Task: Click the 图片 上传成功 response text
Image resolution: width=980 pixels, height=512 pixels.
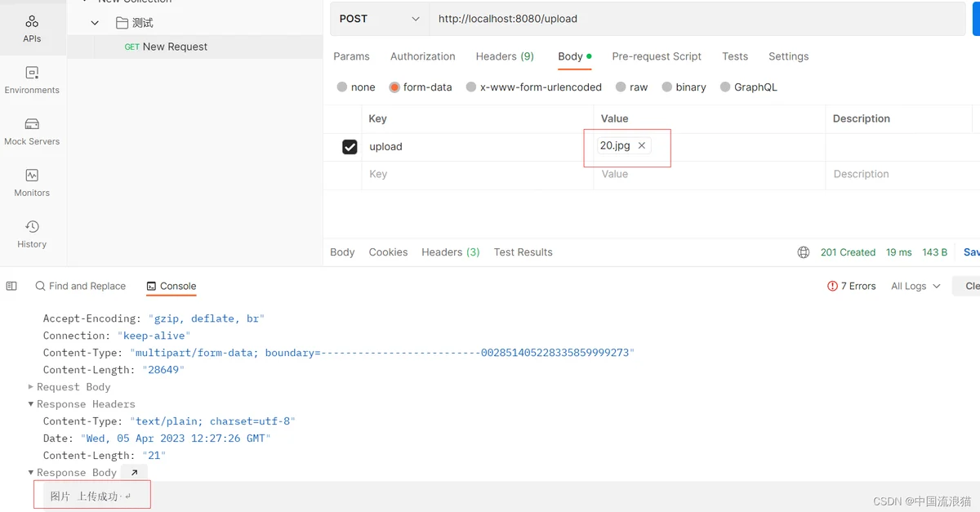Action: (x=85, y=496)
